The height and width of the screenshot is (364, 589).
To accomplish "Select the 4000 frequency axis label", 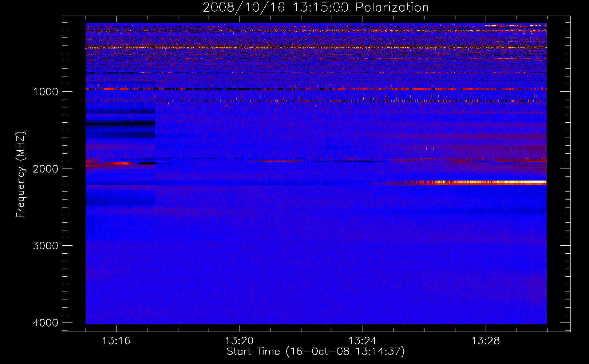I will point(46,323).
